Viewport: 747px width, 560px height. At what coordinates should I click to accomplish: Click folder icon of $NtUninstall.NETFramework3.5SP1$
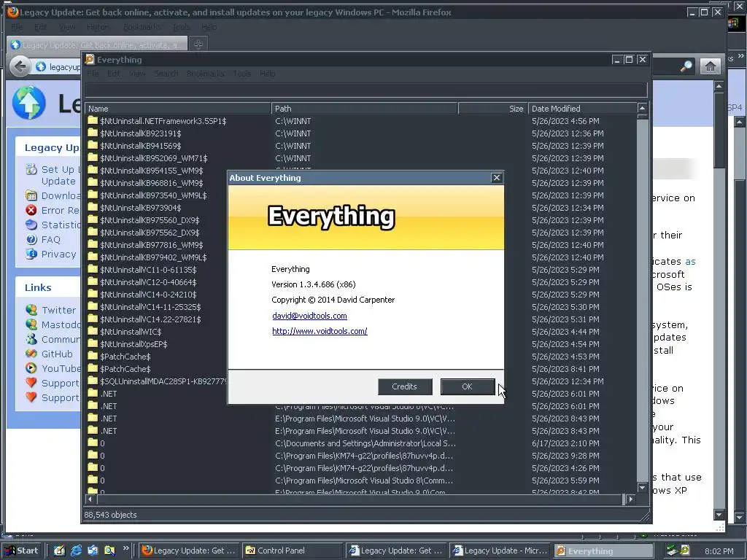click(x=93, y=120)
